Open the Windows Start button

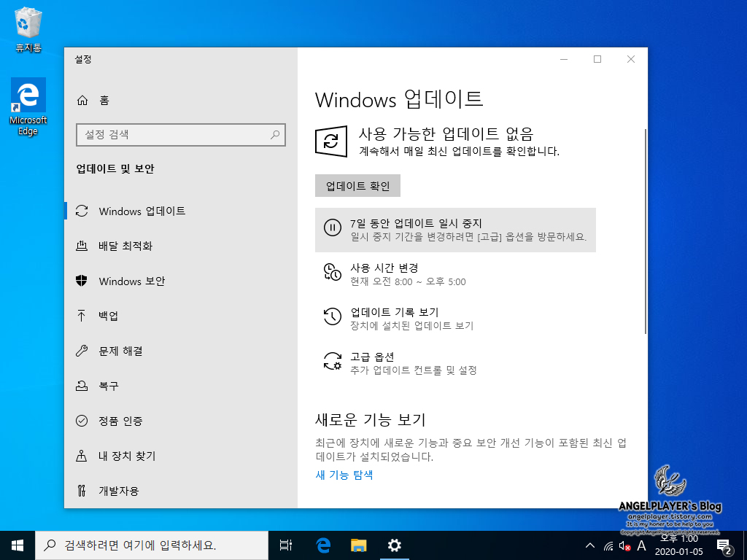click(x=18, y=545)
